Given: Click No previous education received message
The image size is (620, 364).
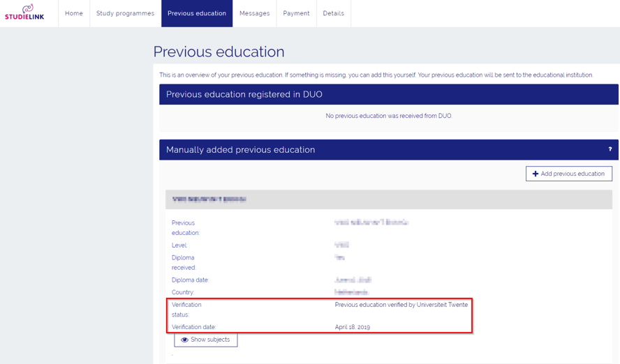Looking at the screenshot, I should click(x=389, y=116).
